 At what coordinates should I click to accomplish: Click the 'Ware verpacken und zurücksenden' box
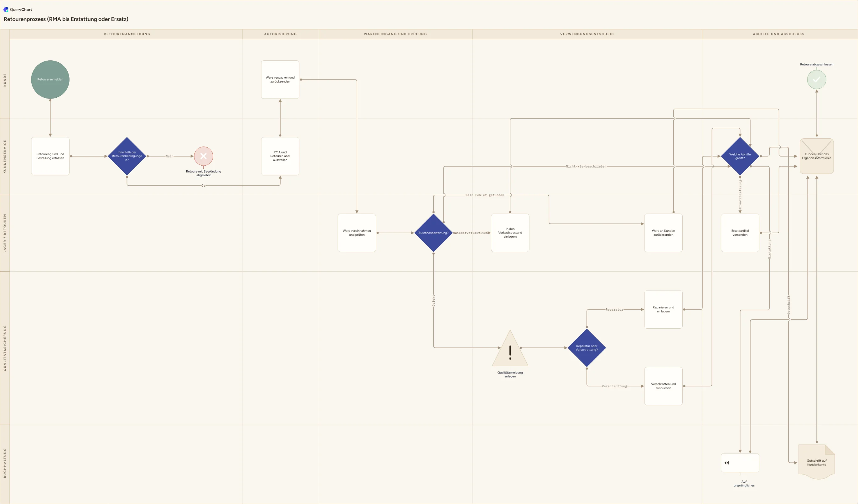coord(280,80)
